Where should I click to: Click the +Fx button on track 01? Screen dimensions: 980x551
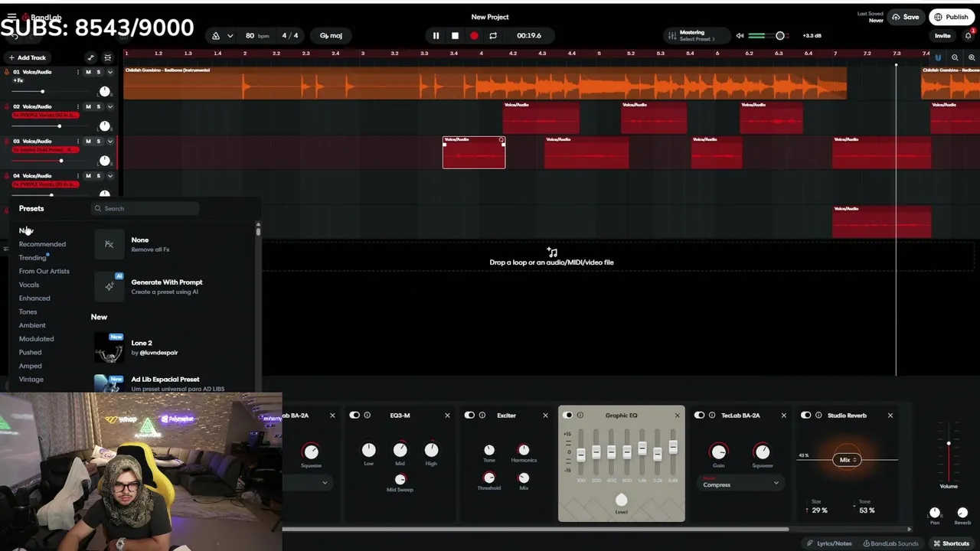click(x=18, y=80)
